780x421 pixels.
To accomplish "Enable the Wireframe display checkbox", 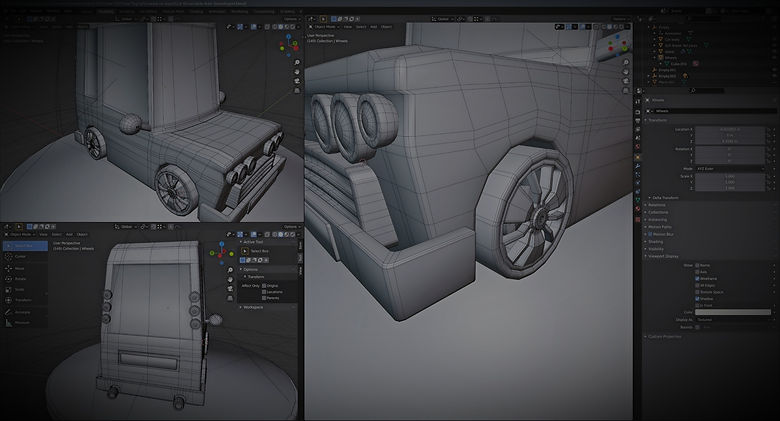I will [698, 279].
